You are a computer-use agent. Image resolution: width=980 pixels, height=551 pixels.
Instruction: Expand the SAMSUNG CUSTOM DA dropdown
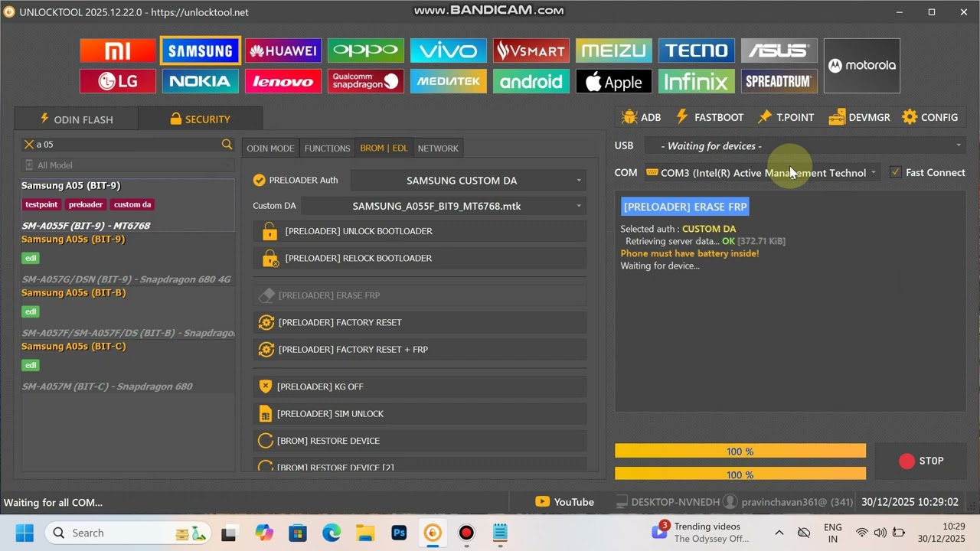[x=469, y=181]
